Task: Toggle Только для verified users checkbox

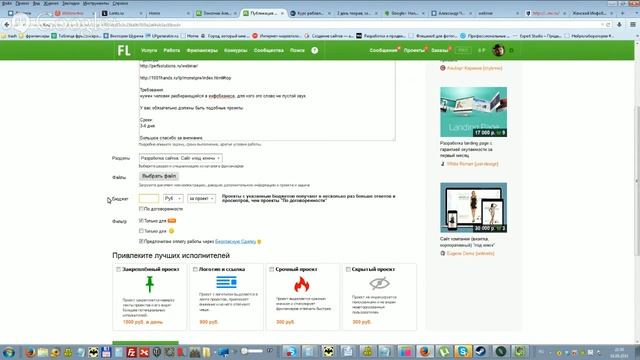Action: coord(141,231)
